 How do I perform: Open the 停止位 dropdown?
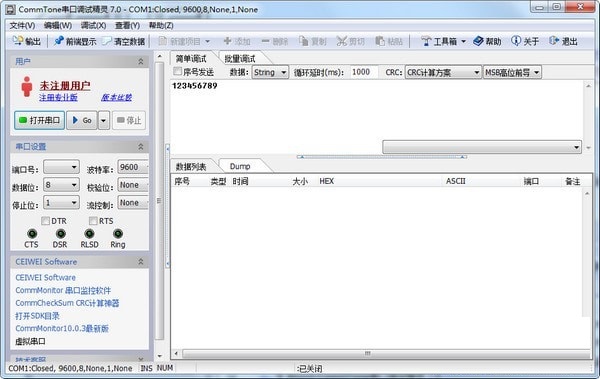61,203
